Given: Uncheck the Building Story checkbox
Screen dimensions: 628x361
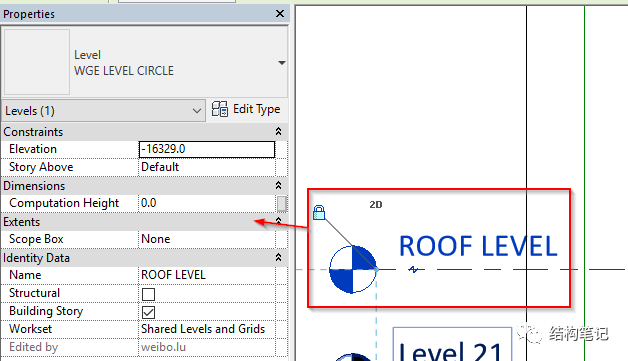Looking at the screenshot, I should 149,312.
